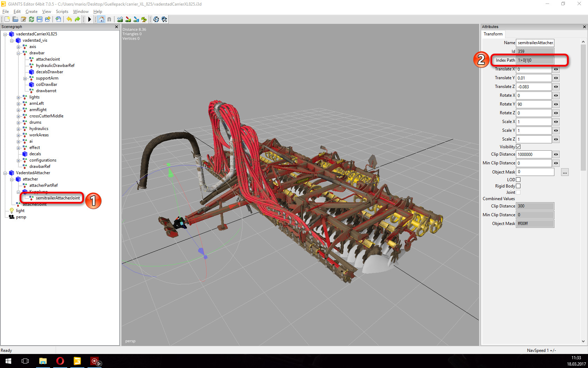Enable the Rigid Body checkbox
Image resolution: width=588 pixels, height=368 pixels.
(518, 186)
